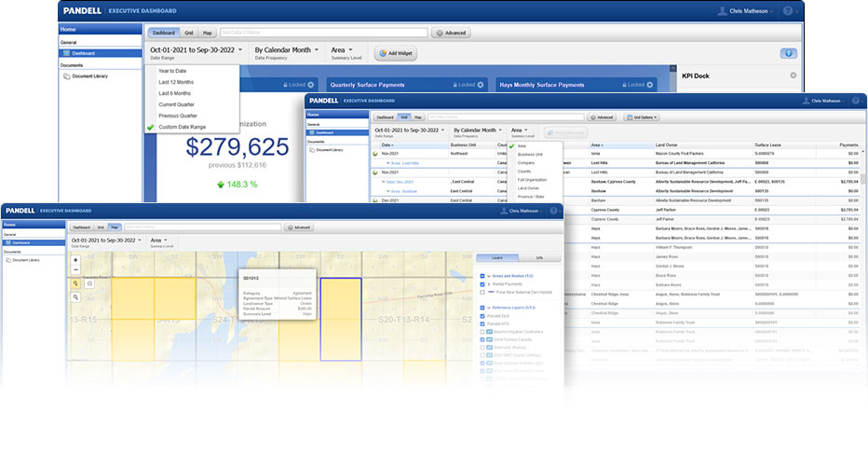Choose Last 6 Months date range
Screen dimensions: 868x454
click(x=174, y=93)
